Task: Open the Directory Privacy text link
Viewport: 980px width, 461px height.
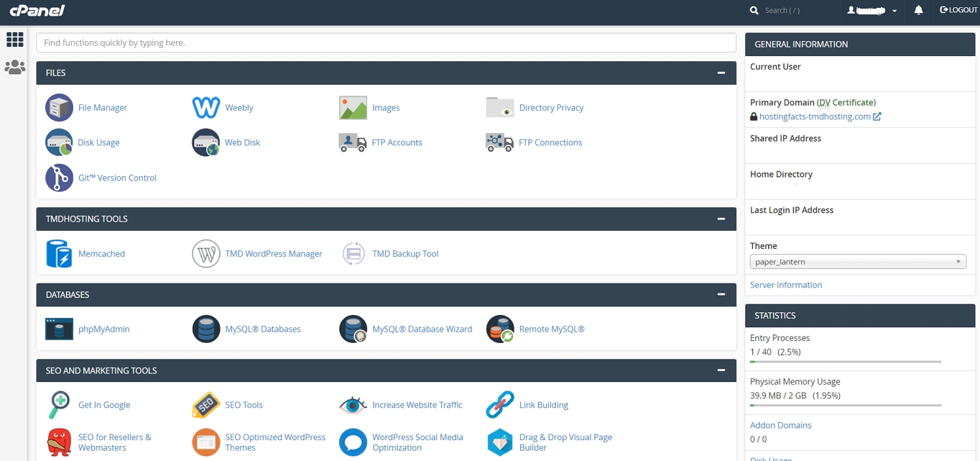Action: [x=551, y=108]
